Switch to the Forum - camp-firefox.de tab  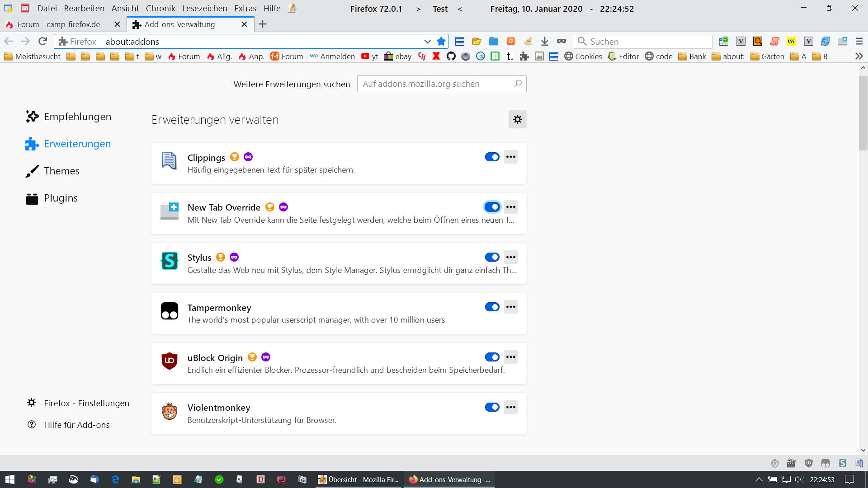point(59,24)
